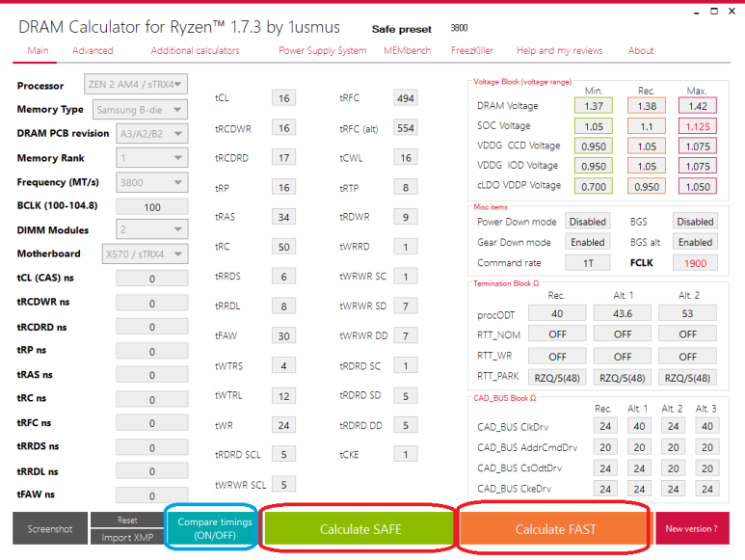Click CAD_BUS ClkDrv Alt. 1 value 40
Screen dimensions: 745x560
tap(639, 426)
